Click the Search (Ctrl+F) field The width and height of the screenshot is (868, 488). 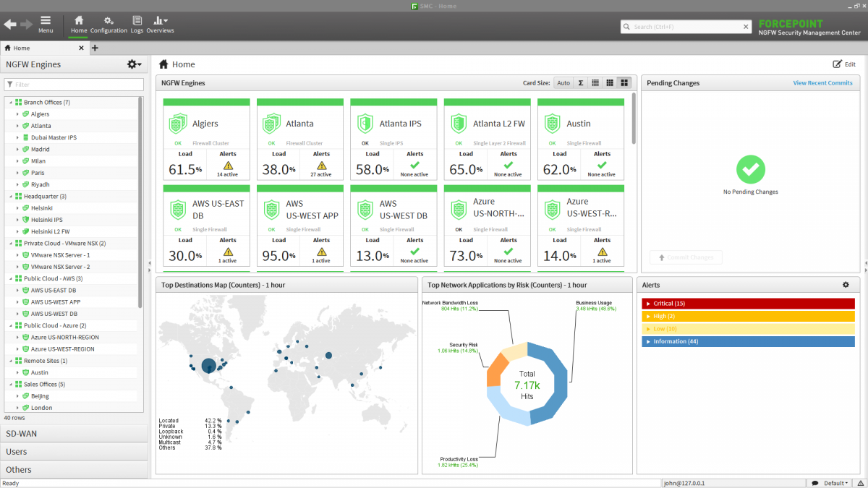click(686, 27)
